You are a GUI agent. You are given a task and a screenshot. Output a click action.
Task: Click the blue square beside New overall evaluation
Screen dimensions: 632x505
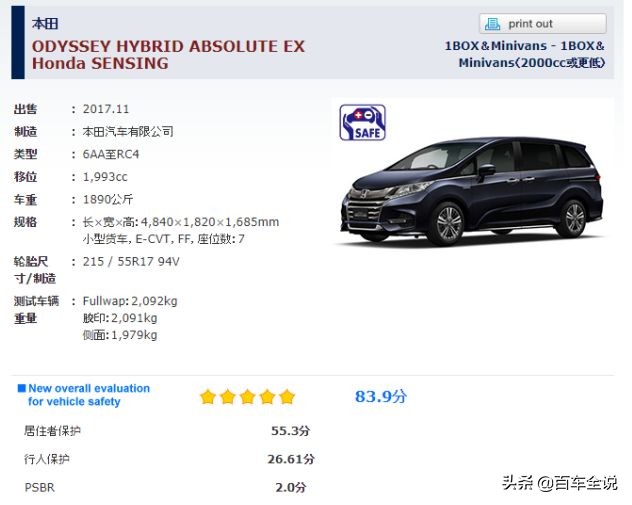tap(22, 388)
